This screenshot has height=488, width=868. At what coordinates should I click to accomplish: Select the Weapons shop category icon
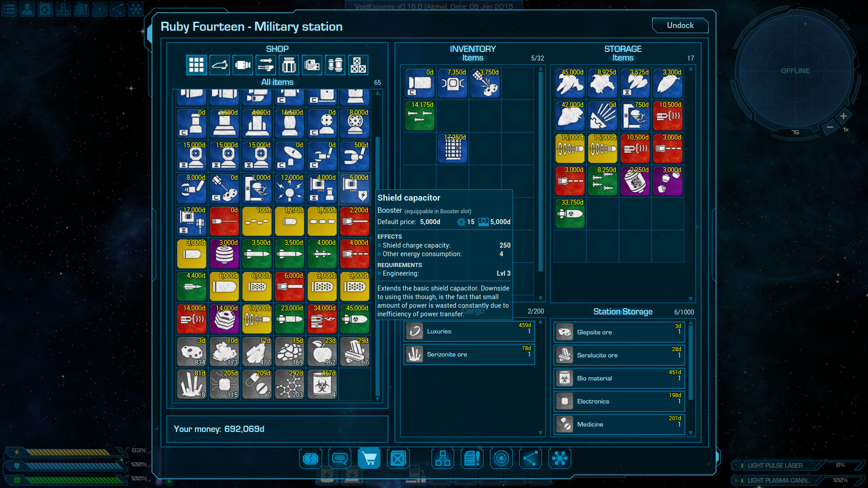[x=266, y=65]
